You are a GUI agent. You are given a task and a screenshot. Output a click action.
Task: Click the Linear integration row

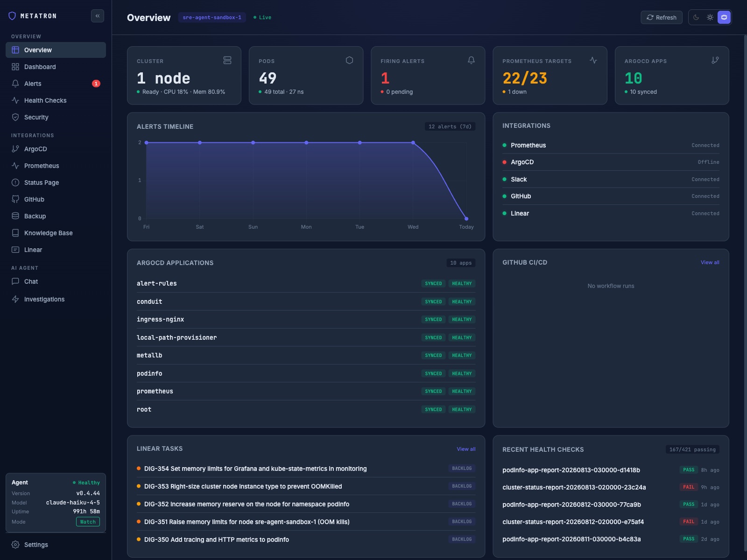point(611,213)
